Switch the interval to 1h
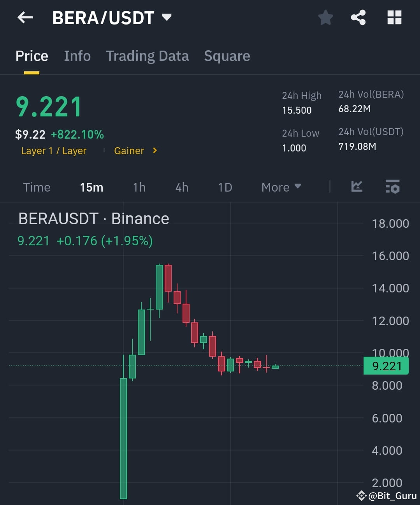The height and width of the screenshot is (505, 420). click(x=139, y=187)
